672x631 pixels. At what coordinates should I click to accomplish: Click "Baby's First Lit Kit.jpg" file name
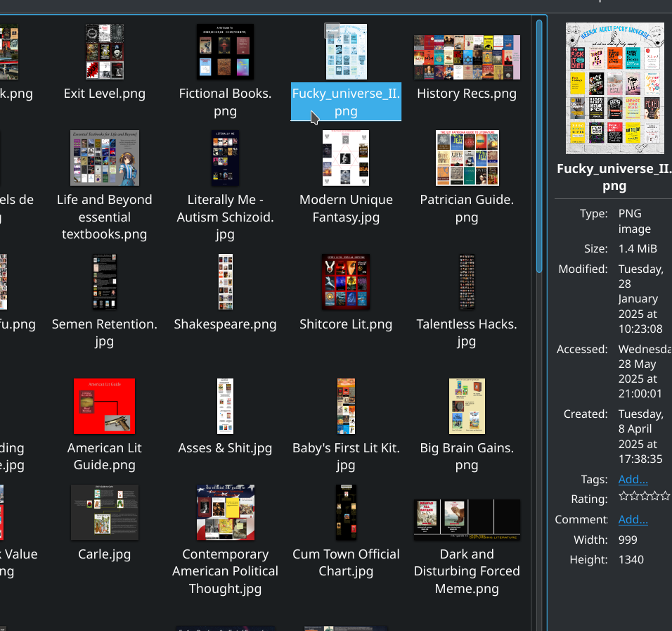pyautogui.click(x=346, y=457)
